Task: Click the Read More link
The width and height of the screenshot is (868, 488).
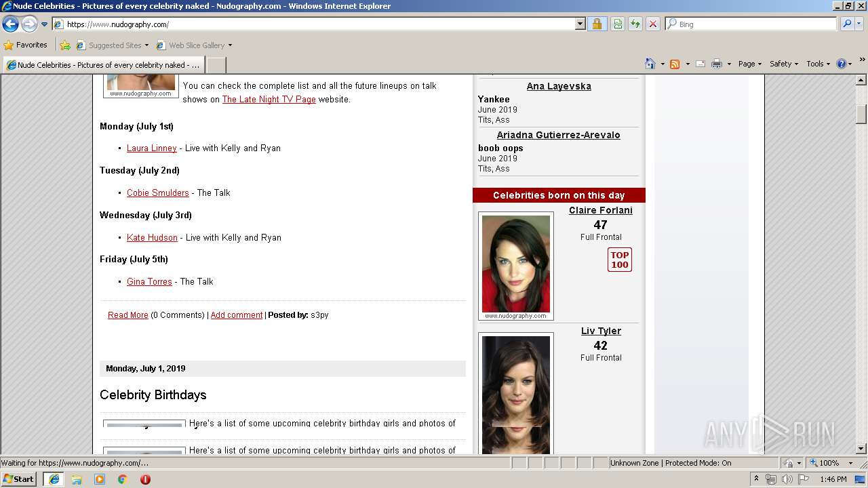Action: (127, 314)
